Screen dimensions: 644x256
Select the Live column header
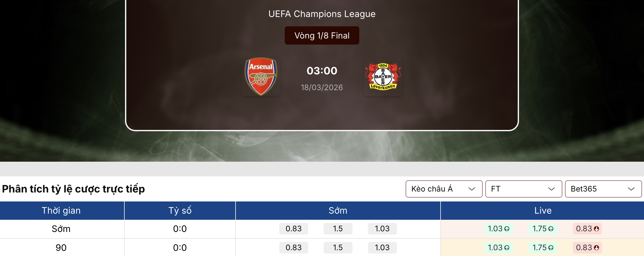543,211
